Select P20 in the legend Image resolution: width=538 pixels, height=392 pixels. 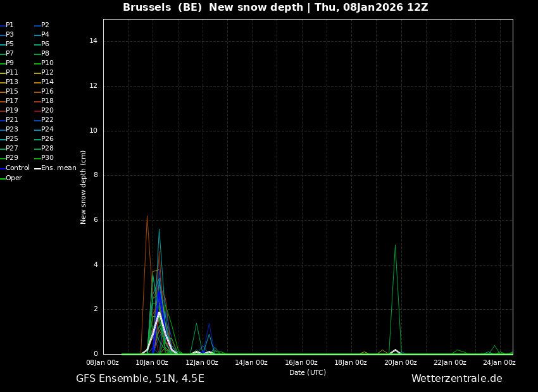tap(44, 111)
